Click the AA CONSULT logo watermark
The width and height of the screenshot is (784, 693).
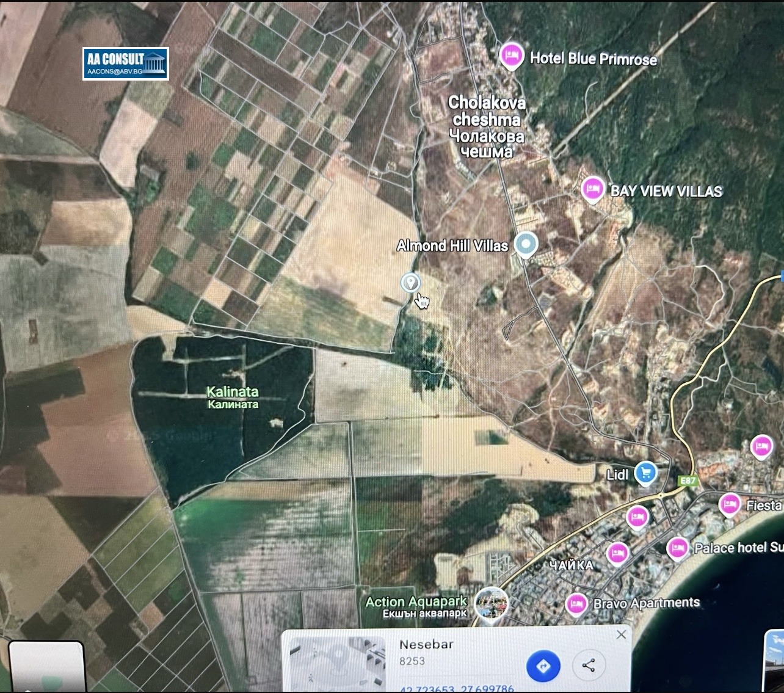coord(126,63)
